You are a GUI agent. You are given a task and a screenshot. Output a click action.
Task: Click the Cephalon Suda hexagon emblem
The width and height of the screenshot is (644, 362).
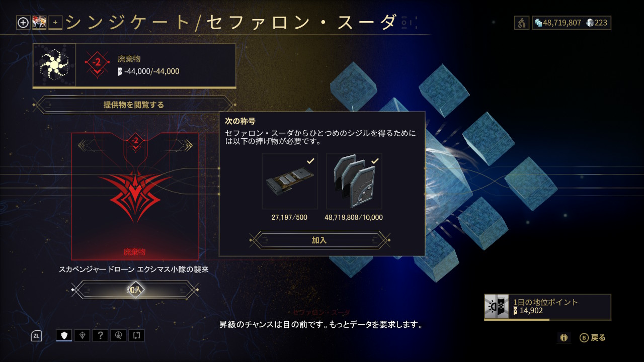tap(54, 65)
